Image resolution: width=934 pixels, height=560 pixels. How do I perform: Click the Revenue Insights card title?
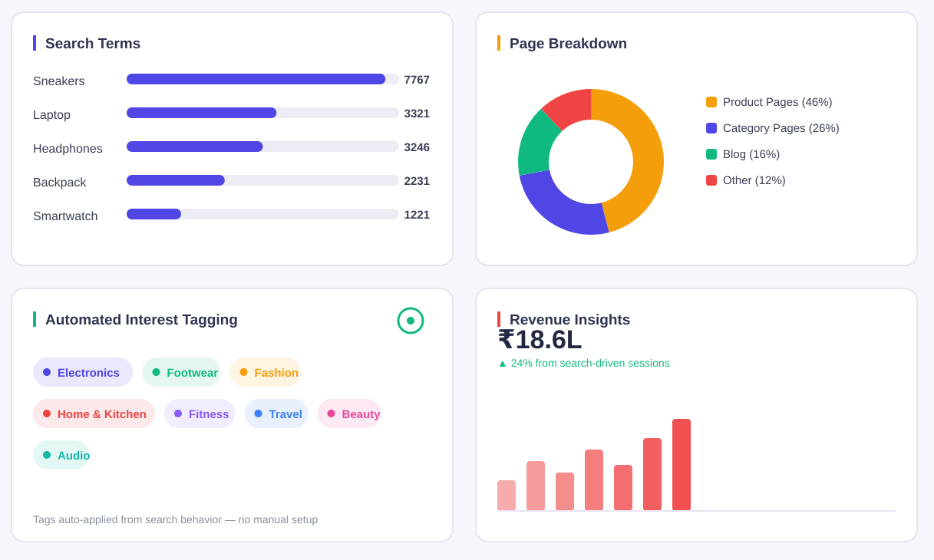pyautogui.click(x=569, y=320)
